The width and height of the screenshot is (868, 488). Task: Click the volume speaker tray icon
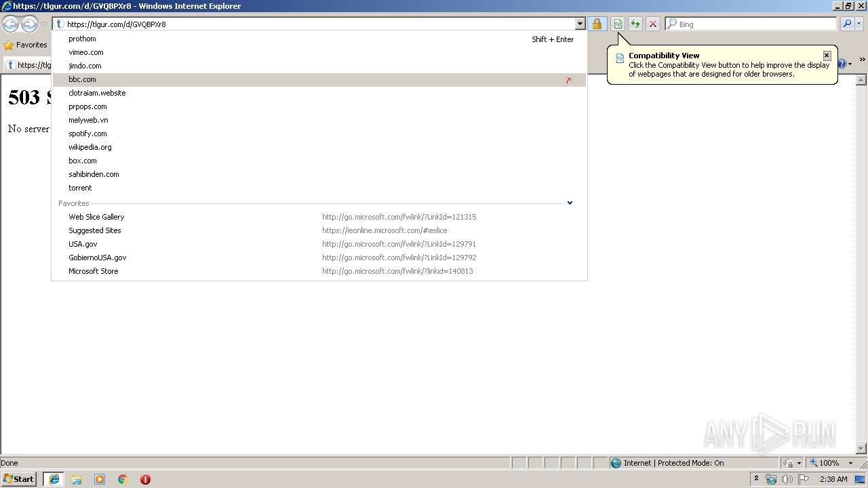(x=787, y=479)
